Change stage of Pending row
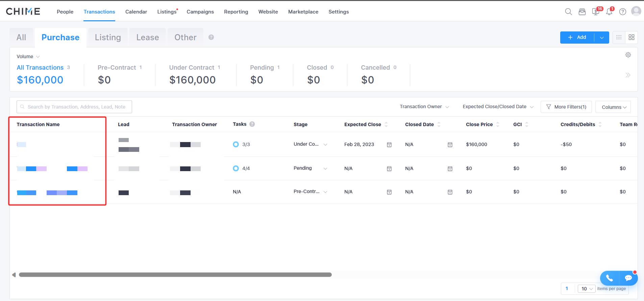 311,168
